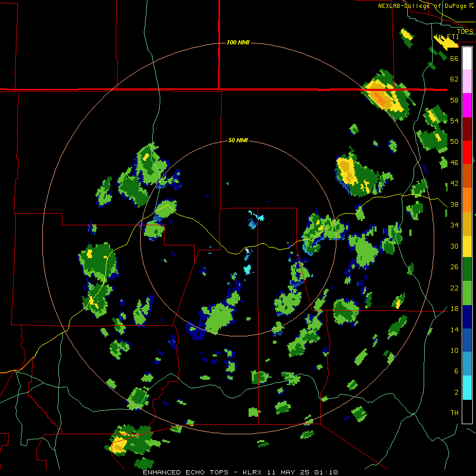Select the bright orange legend band
The width and height of the screenshot is (476, 476).
coord(467,199)
